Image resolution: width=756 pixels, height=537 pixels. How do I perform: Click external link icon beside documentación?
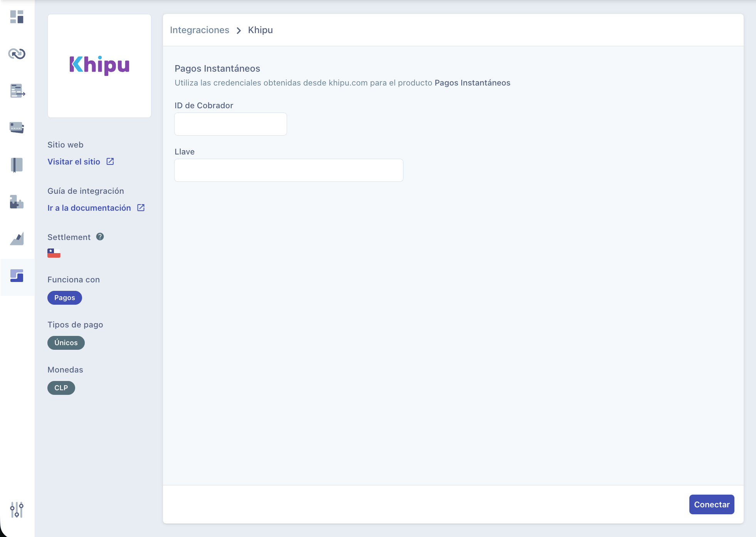click(x=141, y=208)
